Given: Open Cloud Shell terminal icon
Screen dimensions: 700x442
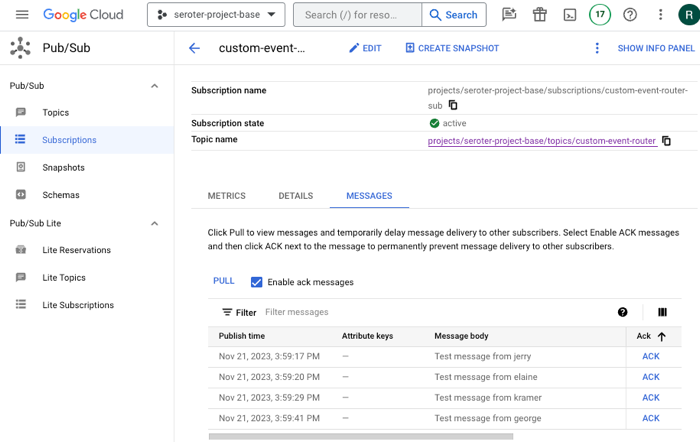Looking at the screenshot, I should (x=569, y=15).
